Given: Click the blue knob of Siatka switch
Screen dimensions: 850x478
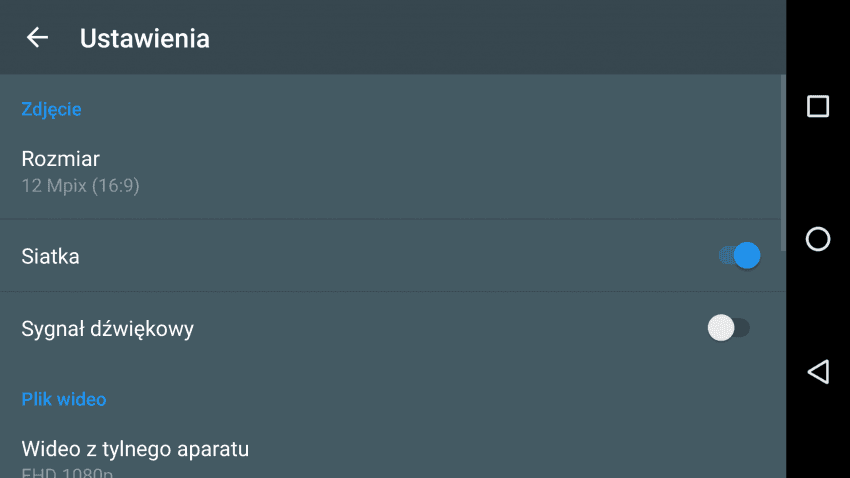Looking at the screenshot, I should point(747,256).
